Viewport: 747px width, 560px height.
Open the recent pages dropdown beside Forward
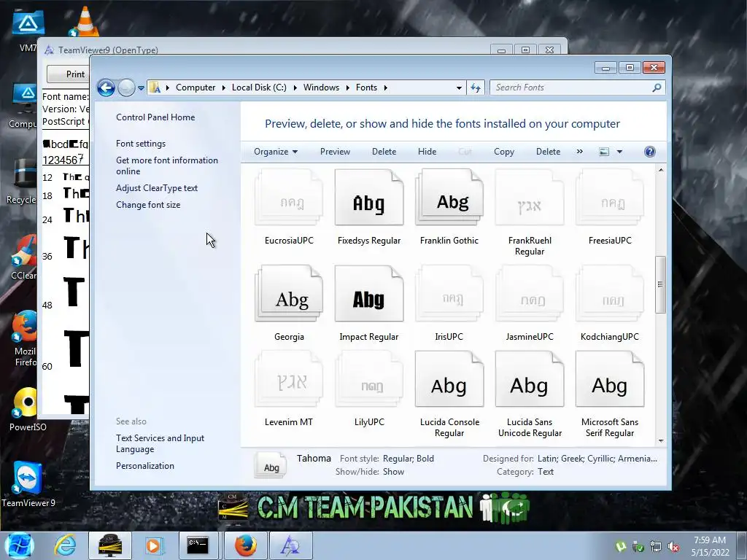pyautogui.click(x=141, y=88)
